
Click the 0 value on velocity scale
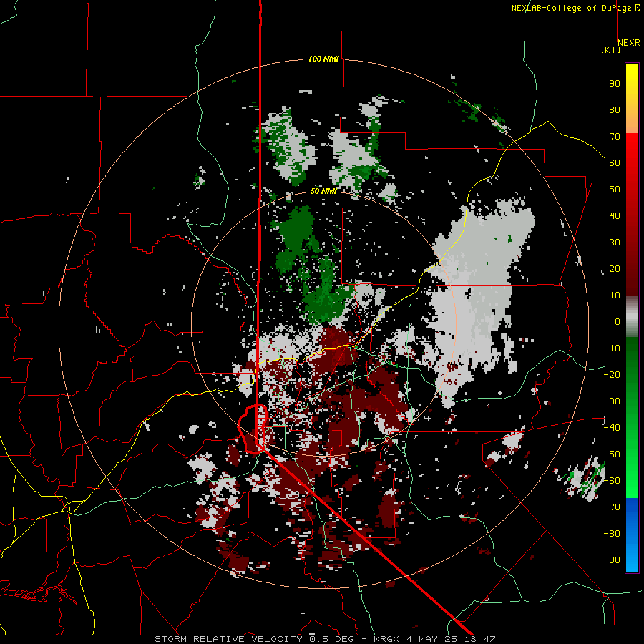pyautogui.click(x=618, y=321)
